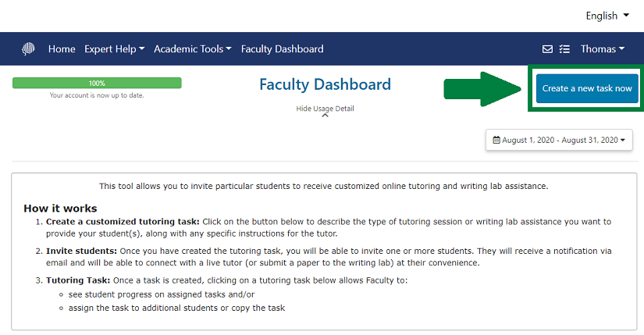Open the checklist tasks icon
Image resolution: width=644 pixels, height=335 pixels.
pos(564,49)
